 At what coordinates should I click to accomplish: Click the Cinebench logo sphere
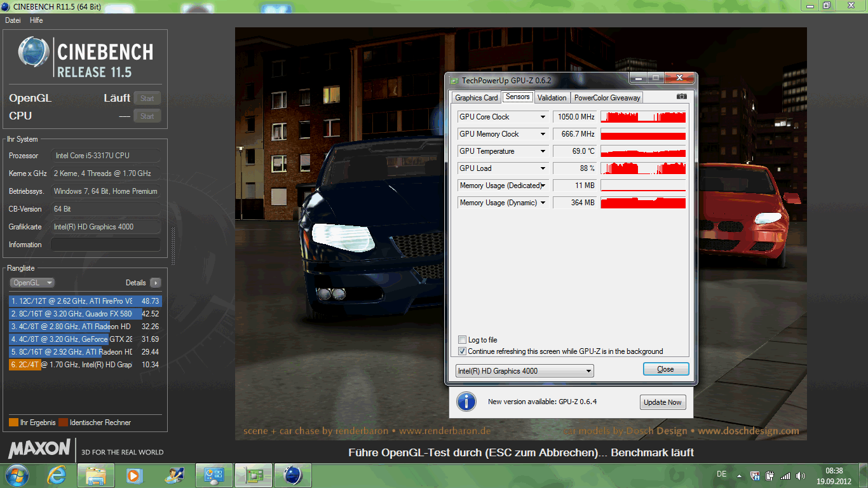[x=34, y=53]
